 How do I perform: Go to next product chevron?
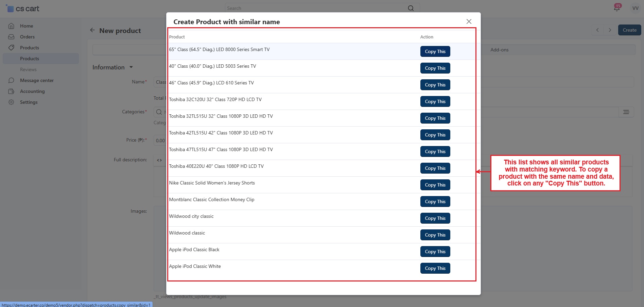point(610,30)
